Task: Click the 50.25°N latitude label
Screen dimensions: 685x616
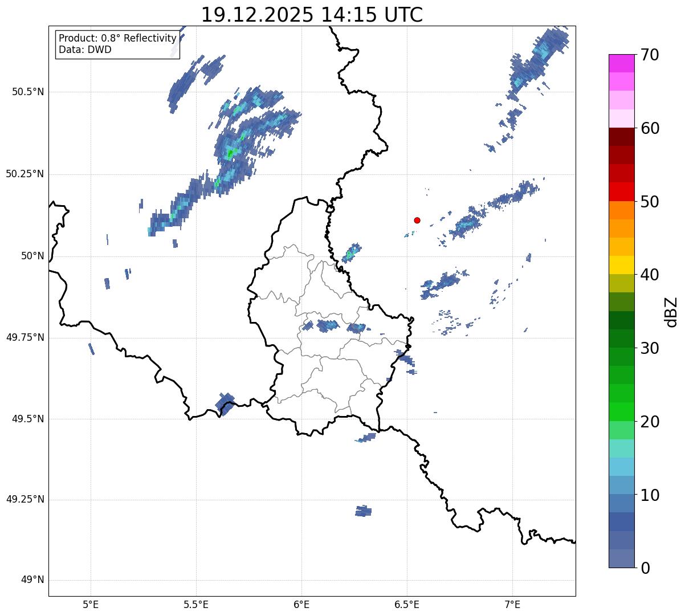Action: coord(25,174)
